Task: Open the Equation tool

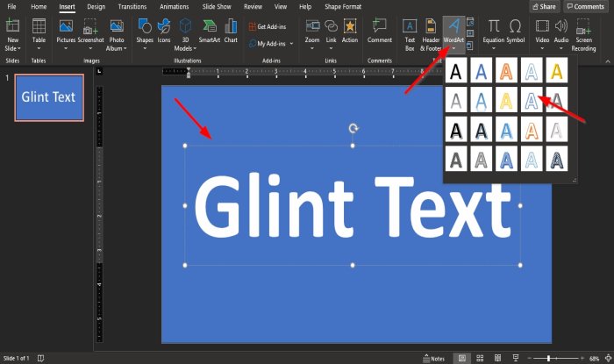Action: point(493,34)
